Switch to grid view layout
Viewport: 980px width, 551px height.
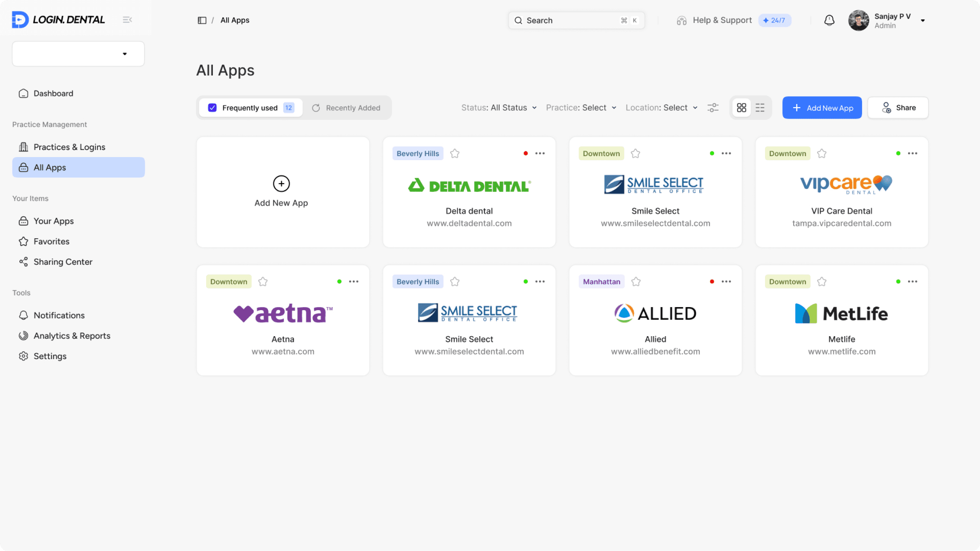click(x=742, y=107)
